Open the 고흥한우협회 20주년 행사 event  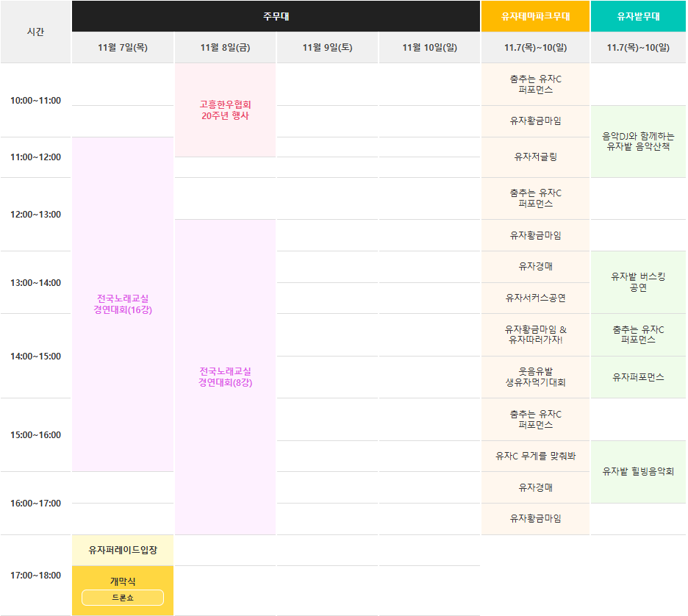click(225, 110)
